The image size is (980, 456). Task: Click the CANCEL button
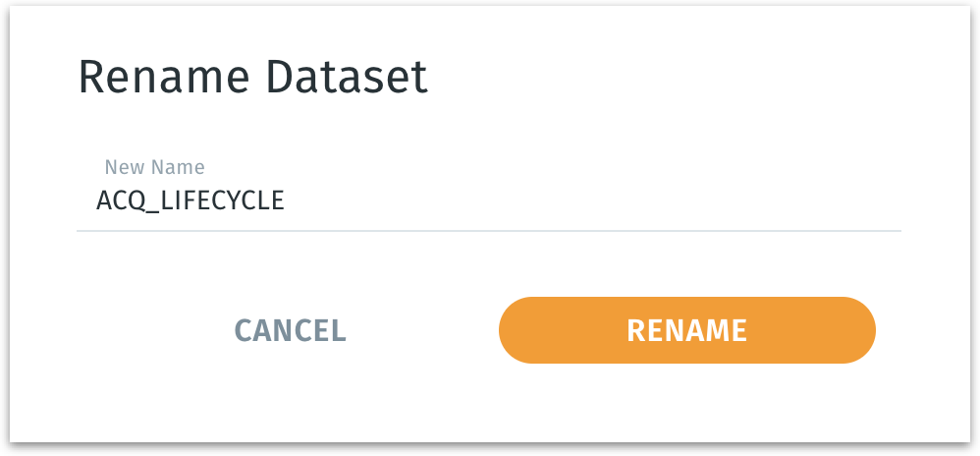pos(290,330)
